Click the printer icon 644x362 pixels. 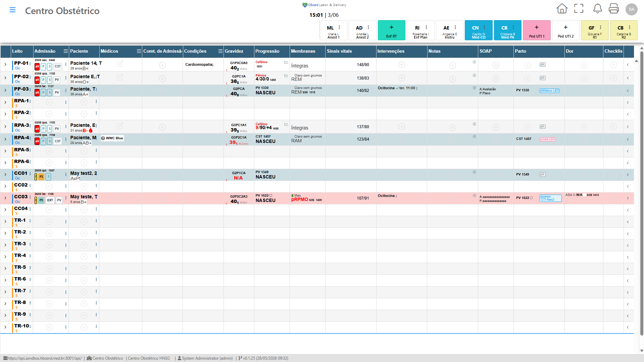click(614, 9)
